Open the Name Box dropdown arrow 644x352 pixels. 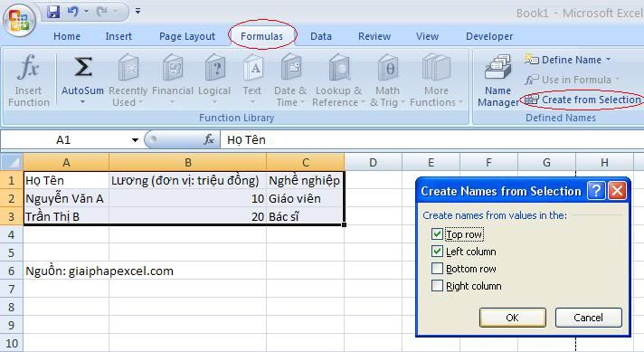135,140
